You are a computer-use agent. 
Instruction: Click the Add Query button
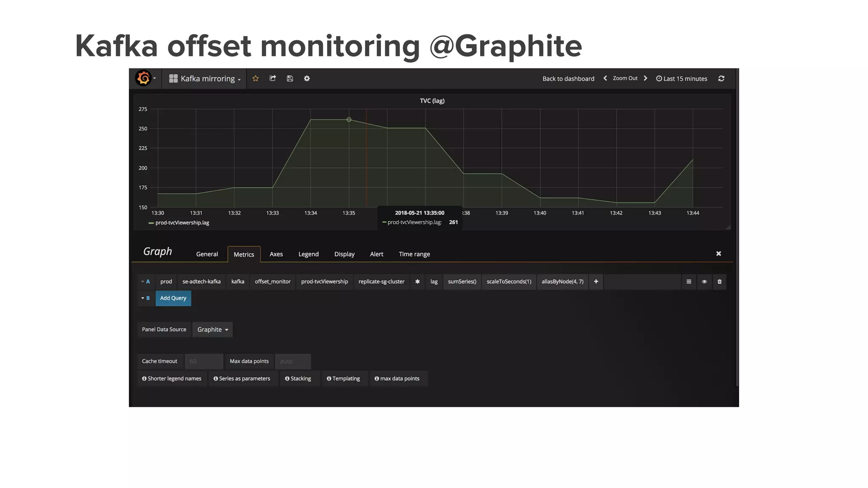(173, 298)
